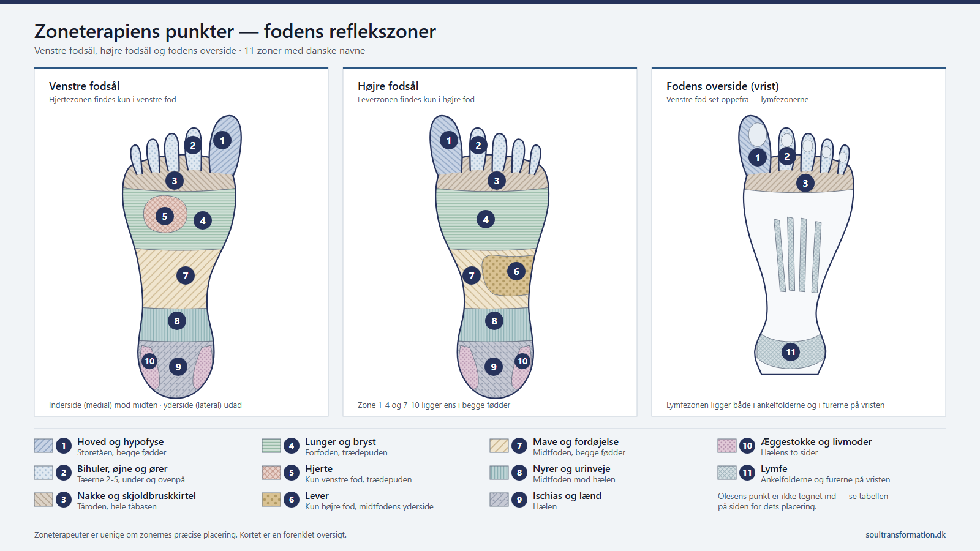Click the Fodens overside (vrist) panel heading
The image size is (980, 551).
(x=723, y=86)
